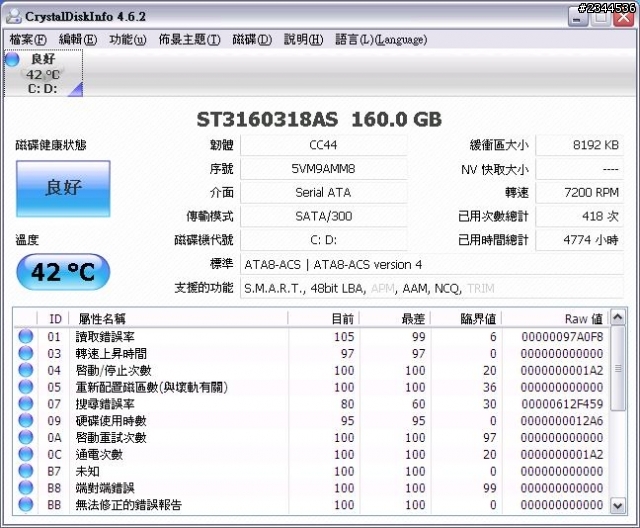Click the 目前 column header
The width and height of the screenshot is (640, 528).
point(324,319)
